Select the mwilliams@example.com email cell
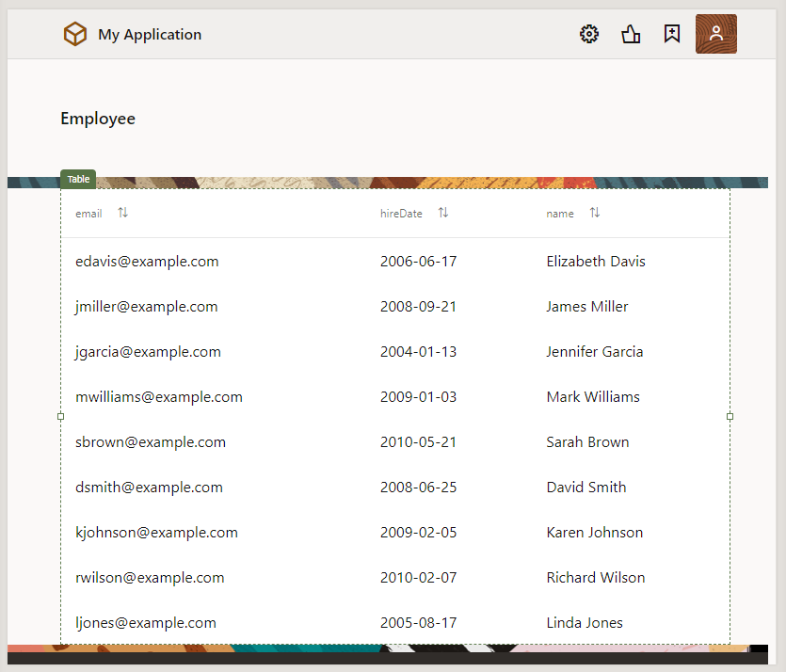The width and height of the screenshot is (786, 672). [159, 397]
